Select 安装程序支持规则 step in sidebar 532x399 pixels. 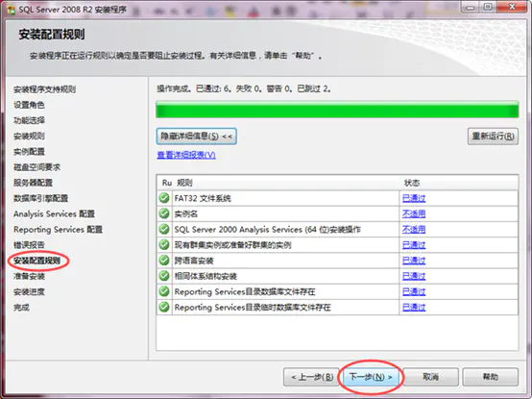44,89
